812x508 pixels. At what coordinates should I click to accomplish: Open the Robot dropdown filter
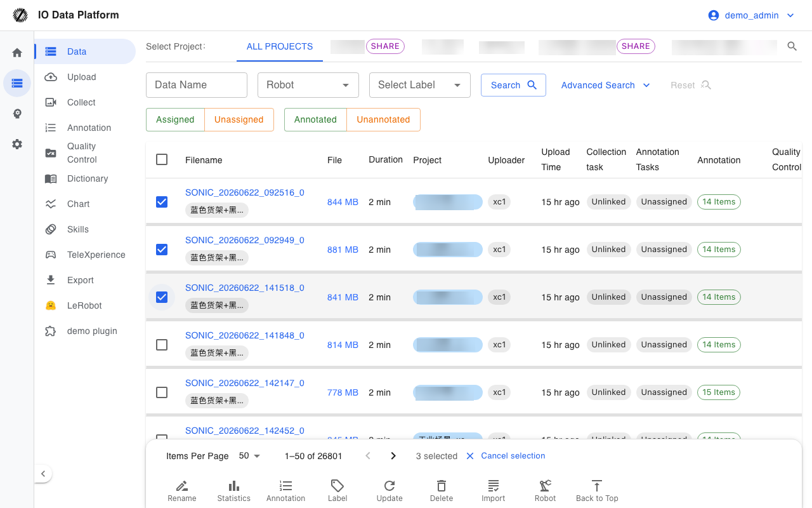(x=308, y=85)
